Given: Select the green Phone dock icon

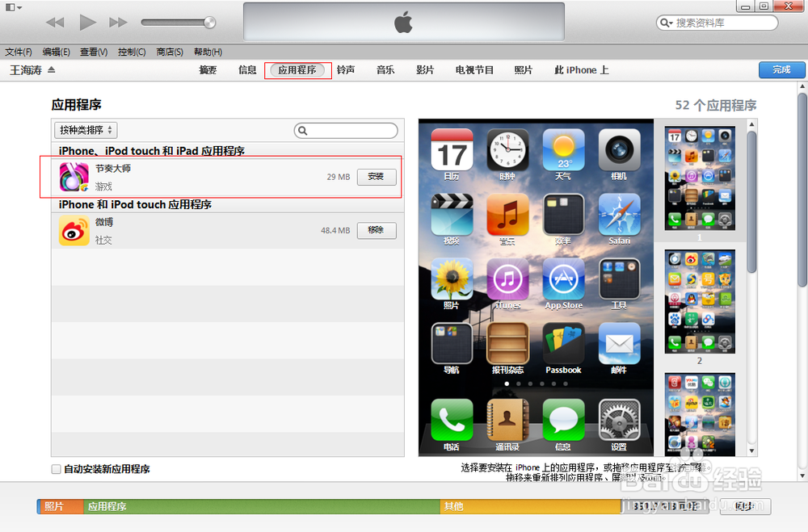Looking at the screenshot, I should [452, 420].
